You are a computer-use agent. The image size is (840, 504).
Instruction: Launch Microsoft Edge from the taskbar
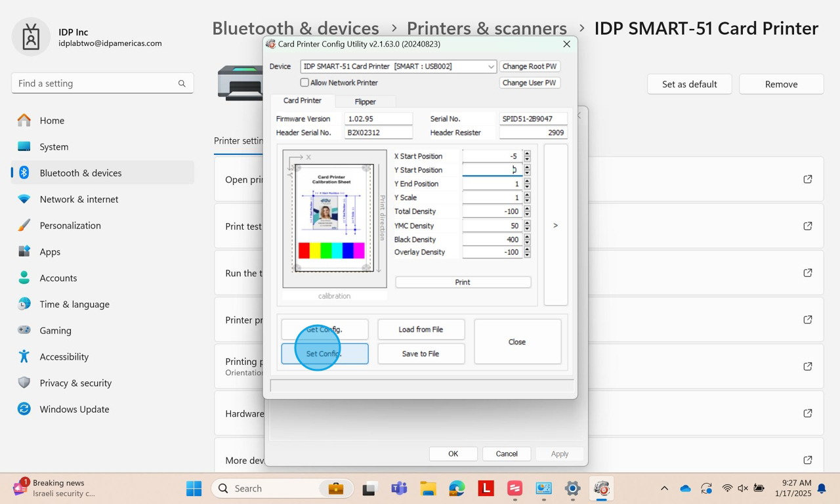457,488
